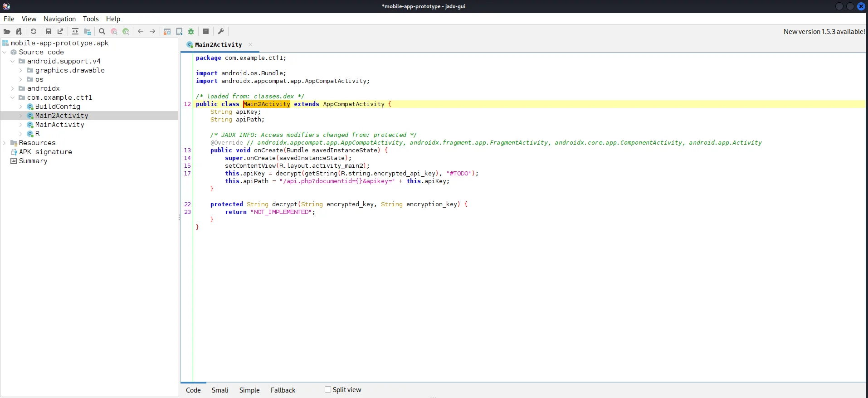Close the Main2Activity editor tab
This screenshot has width=868, height=398.
click(250, 44)
